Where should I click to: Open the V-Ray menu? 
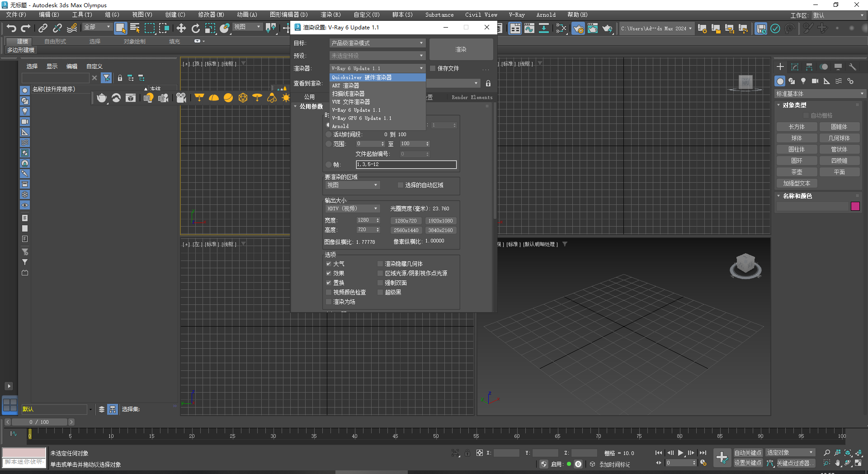(x=516, y=14)
